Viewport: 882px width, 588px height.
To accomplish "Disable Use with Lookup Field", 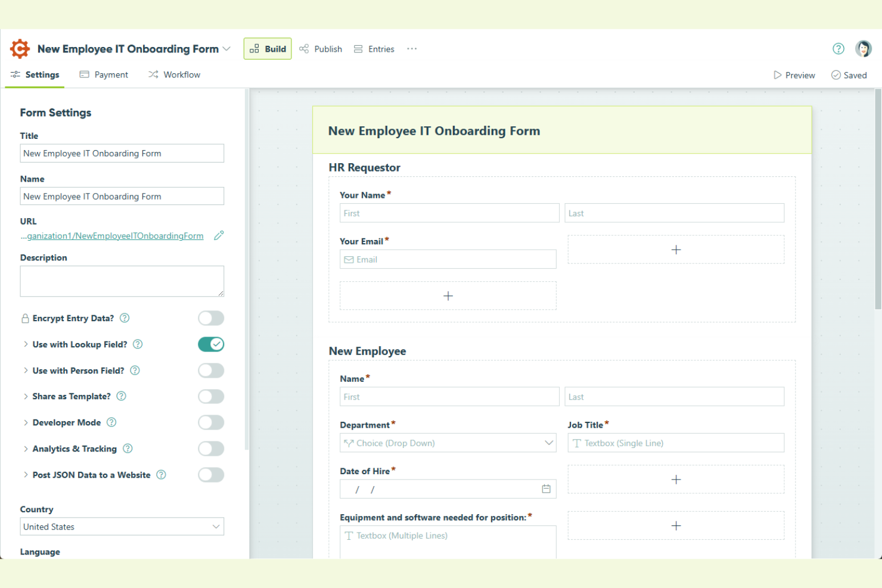I will click(211, 344).
